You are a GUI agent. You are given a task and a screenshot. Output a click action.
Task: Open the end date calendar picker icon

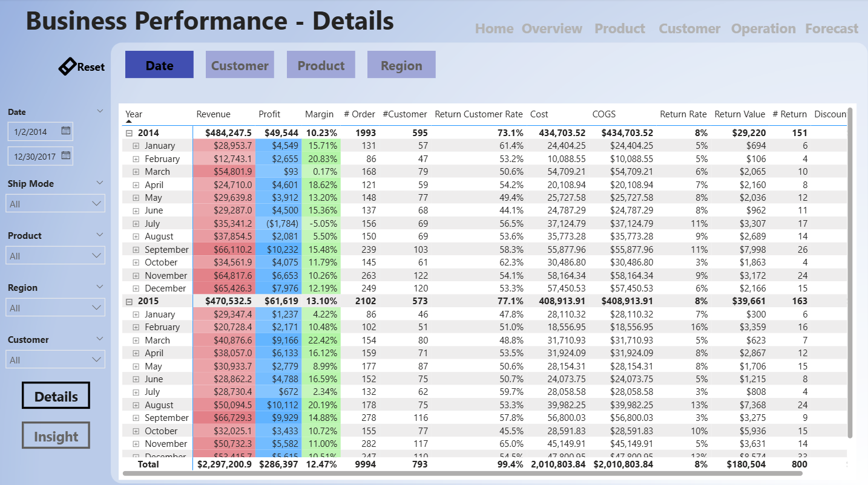click(66, 156)
